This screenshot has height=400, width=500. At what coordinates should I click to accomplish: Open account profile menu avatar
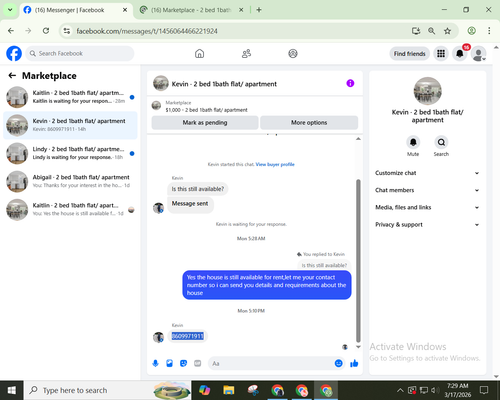click(478, 54)
